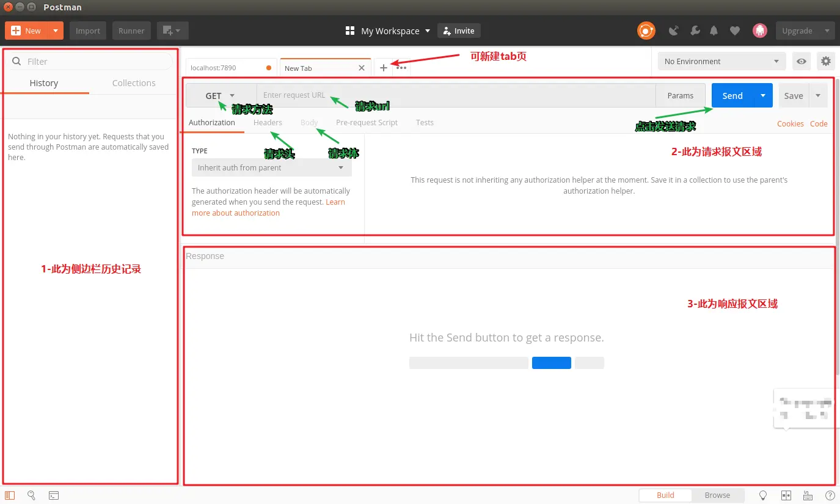Focus the sidebar Filter field
This screenshot has width=840, height=504.
pos(89,61)
